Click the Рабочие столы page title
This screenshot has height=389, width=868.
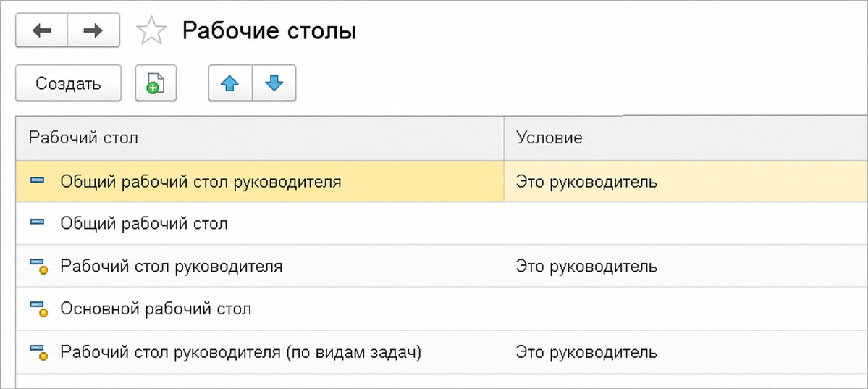[x=269, y=31]
